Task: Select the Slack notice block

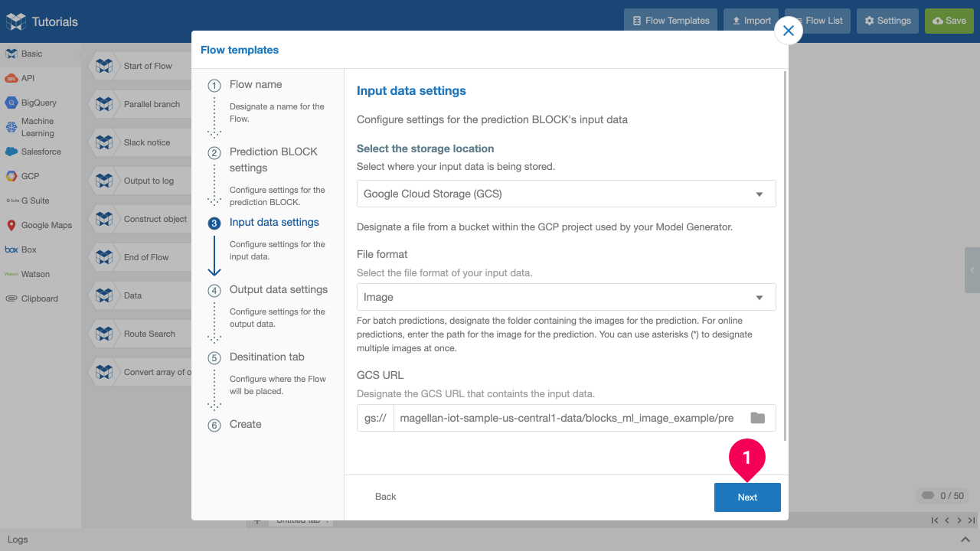Action: click(140, 142)
